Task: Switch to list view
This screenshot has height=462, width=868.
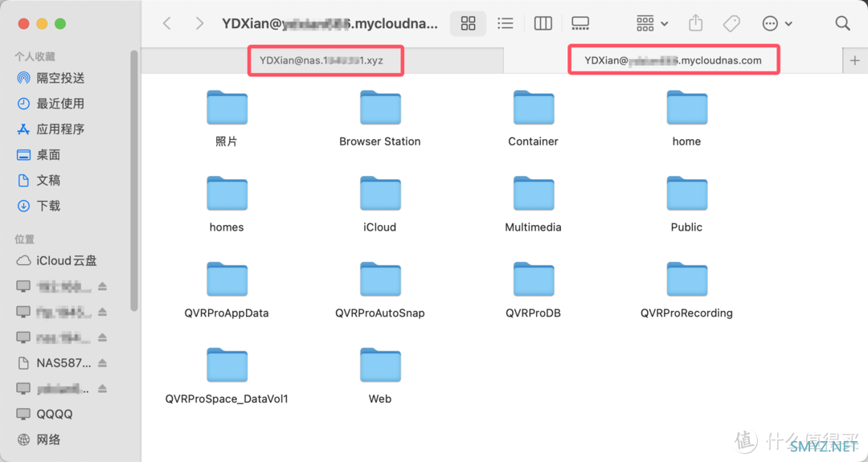Action: [505, 23]
